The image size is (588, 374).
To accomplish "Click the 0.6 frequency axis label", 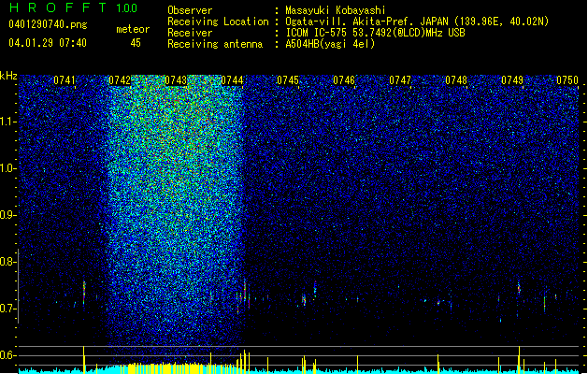I will click(8, 355).
